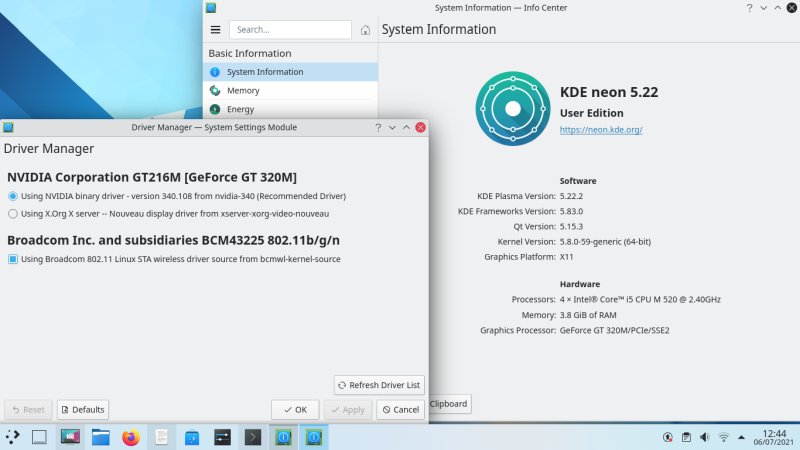This screenshot has height=450, width=800.
Task: Open the application launcher on the taskbar
Action: tap(12, 437)
